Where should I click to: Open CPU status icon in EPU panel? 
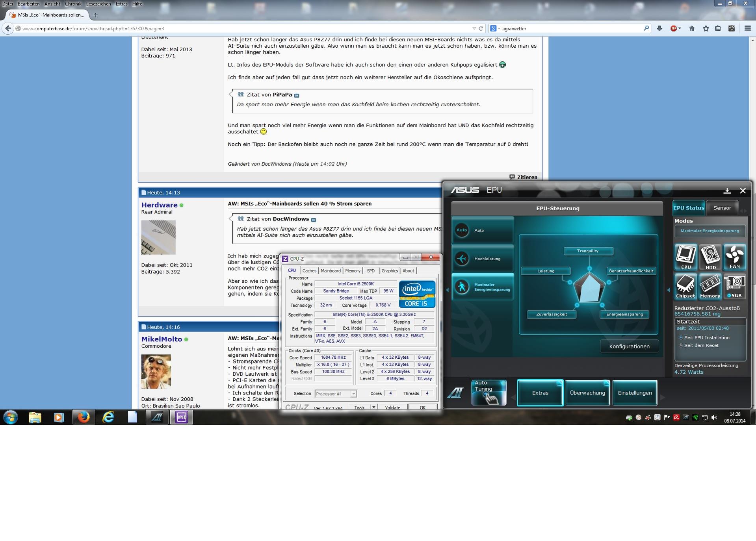[686, 257]
